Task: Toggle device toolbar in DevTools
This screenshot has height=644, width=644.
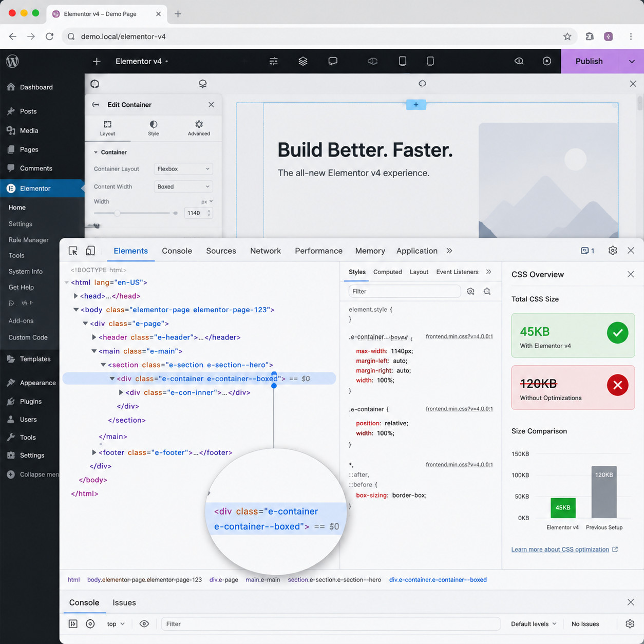Action: point(90,251)
